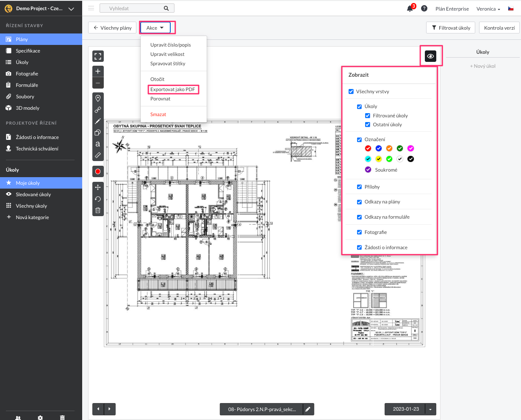Viewport: 521px width, 420px height.
Task: Go back via Všechny plány button
Action: click(x=113, y=28)
